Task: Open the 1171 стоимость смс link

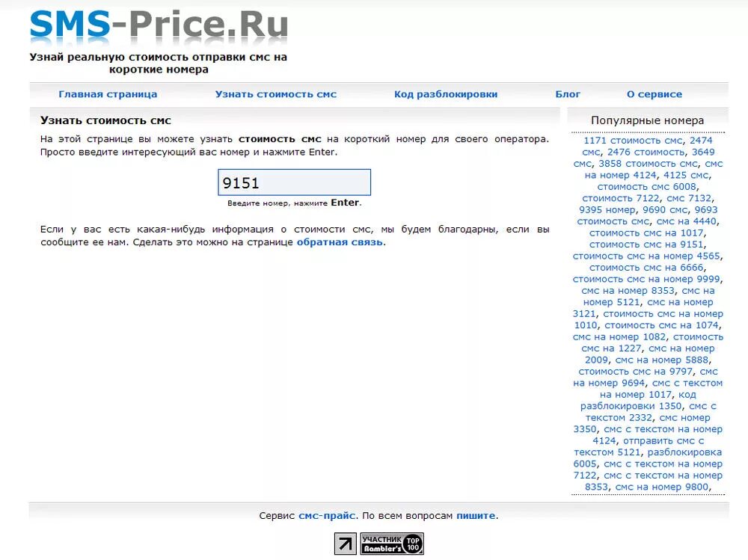Action: (x=633, y=141)
